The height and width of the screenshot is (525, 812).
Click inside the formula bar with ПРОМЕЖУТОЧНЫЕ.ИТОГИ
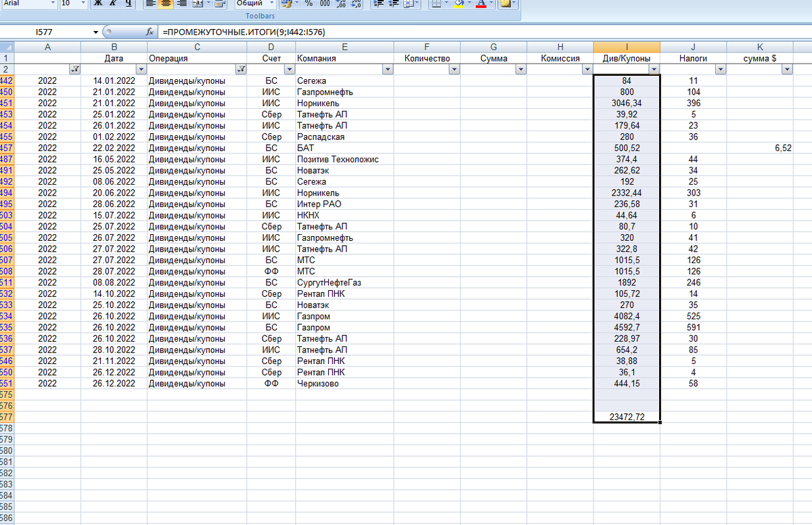click(484, 32)
